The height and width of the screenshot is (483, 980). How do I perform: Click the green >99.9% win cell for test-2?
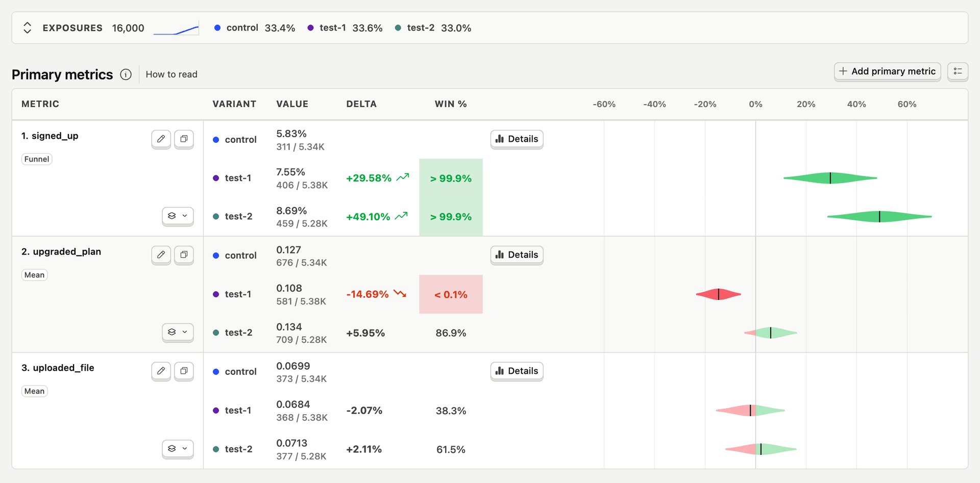coord(451,217)
